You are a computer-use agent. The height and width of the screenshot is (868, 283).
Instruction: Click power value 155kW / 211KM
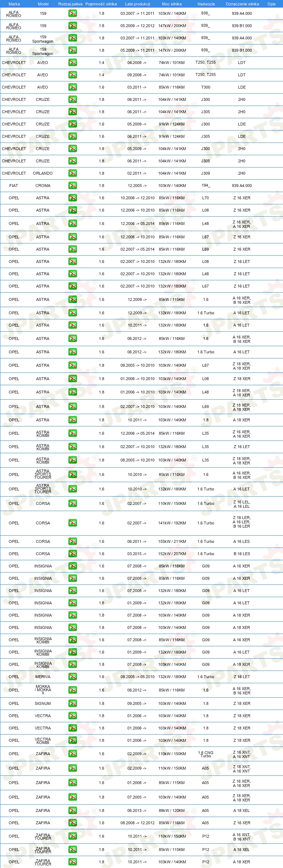pos(172,541)
